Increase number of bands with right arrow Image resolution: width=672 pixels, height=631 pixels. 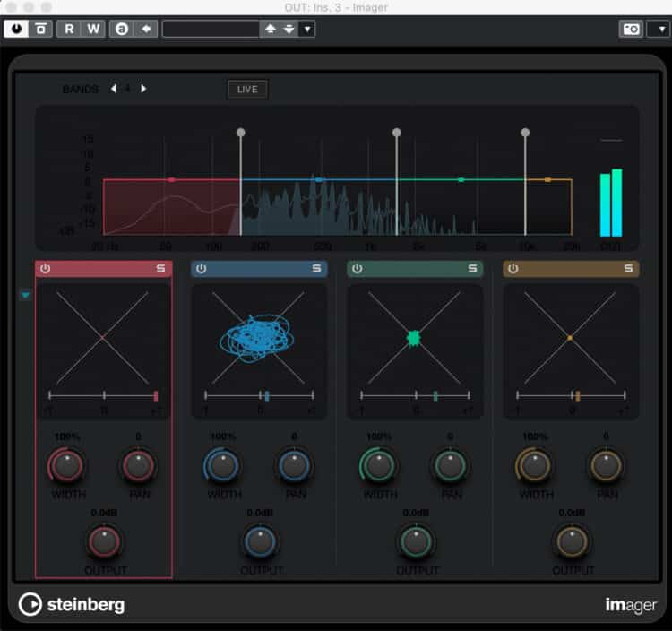pos(143,89)
